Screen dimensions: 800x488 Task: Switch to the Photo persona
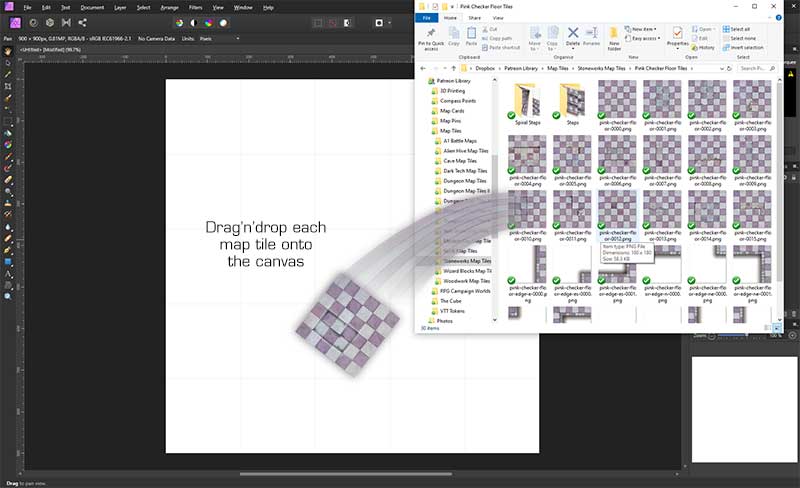pos(15,22)
